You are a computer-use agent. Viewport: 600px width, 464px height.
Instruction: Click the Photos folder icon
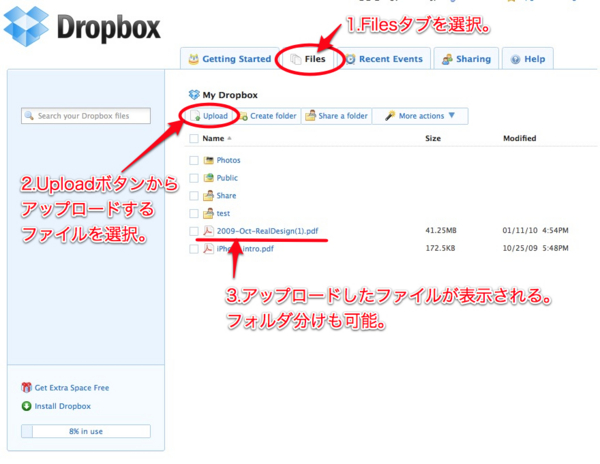209,160
